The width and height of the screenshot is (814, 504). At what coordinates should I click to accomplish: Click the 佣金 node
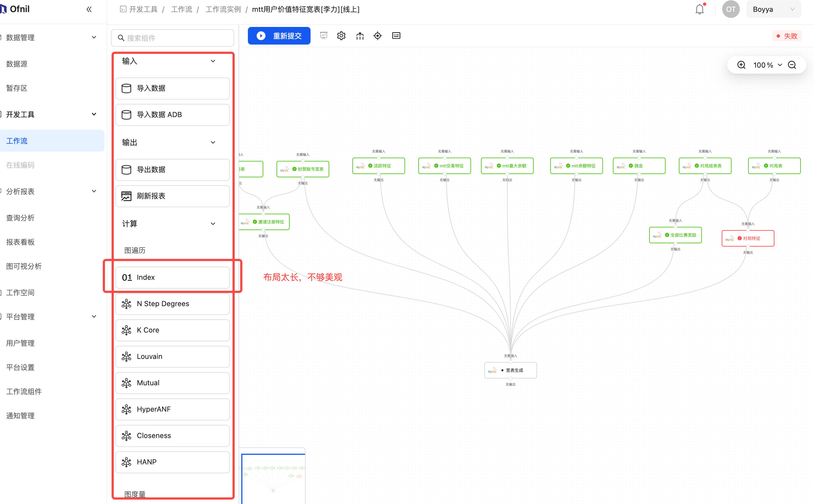[639, 166]
